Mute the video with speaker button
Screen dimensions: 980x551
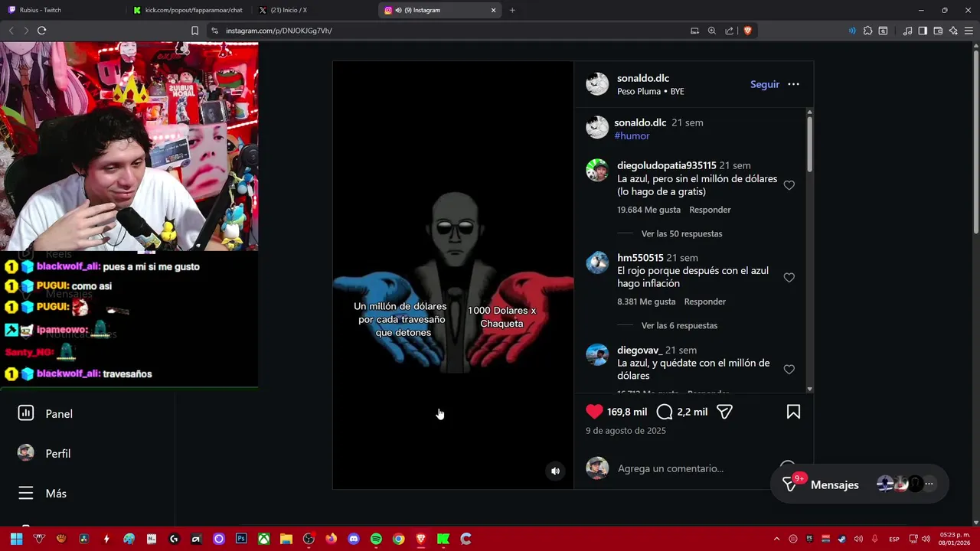tap(555, 471)
